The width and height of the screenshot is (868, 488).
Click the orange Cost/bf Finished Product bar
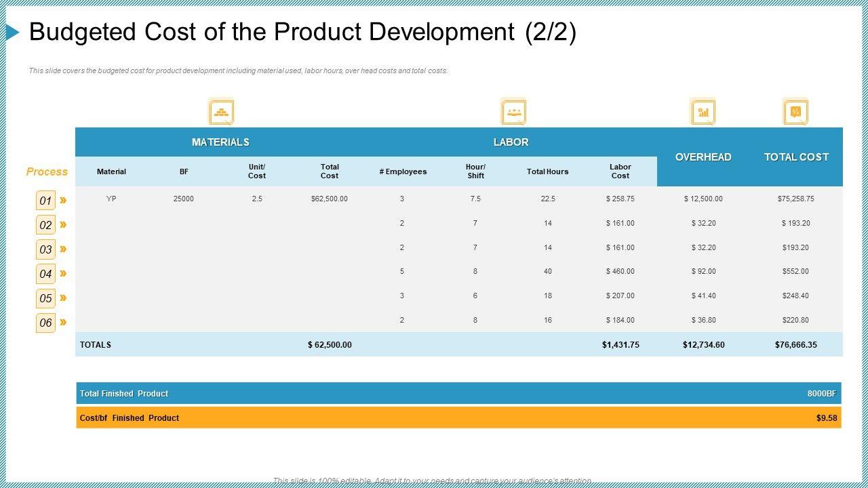click(458, 418)
